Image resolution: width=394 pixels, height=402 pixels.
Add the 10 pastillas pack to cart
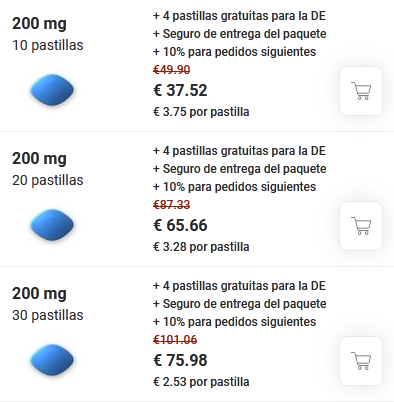[x=361, y=91]
